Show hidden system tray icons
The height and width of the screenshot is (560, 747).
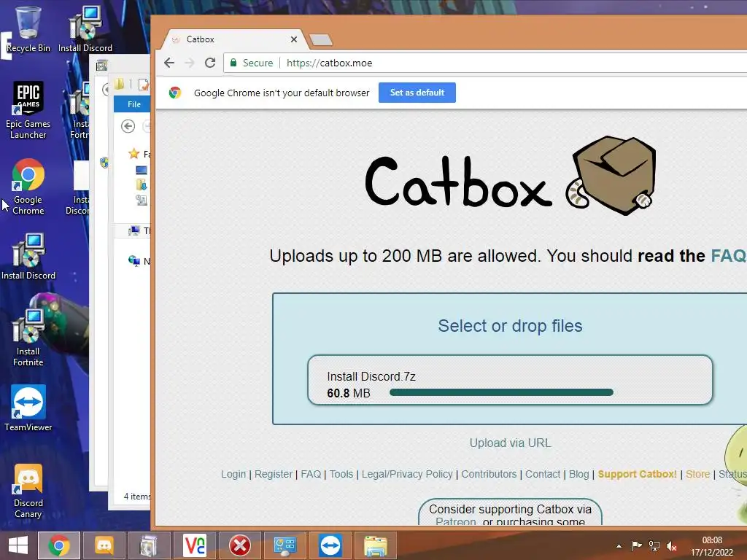pos(619,546)
